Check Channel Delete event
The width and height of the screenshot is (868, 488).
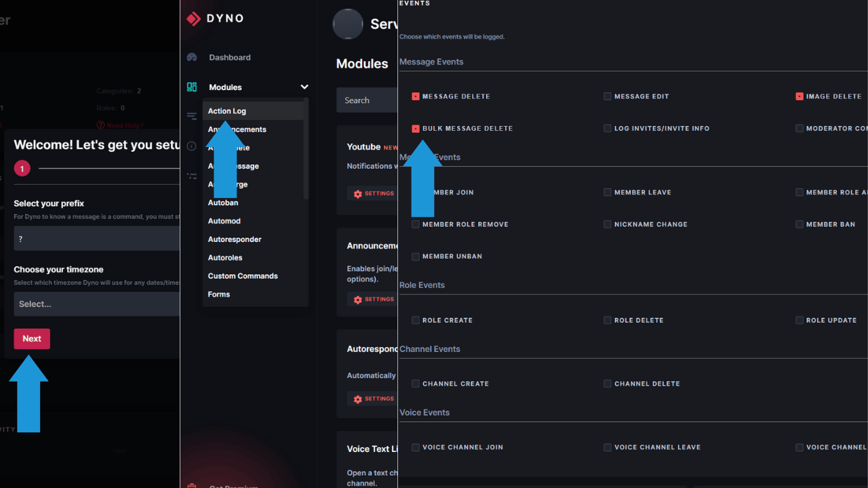click(x=608, y=384)
